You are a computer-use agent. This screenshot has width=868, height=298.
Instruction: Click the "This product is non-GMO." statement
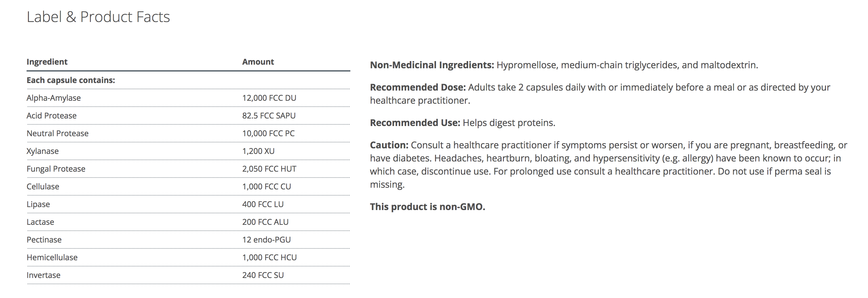(x=427, y=207)
